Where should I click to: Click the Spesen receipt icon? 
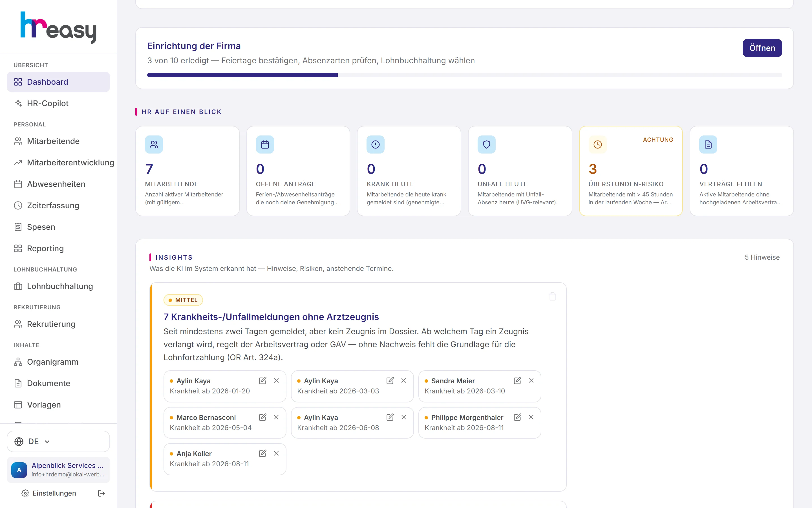pos(18,227)
